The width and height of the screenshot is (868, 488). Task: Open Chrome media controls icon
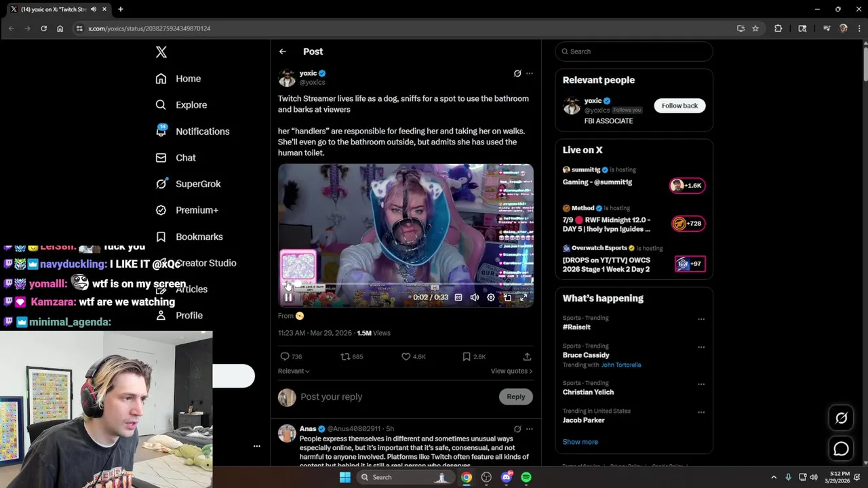827,28
